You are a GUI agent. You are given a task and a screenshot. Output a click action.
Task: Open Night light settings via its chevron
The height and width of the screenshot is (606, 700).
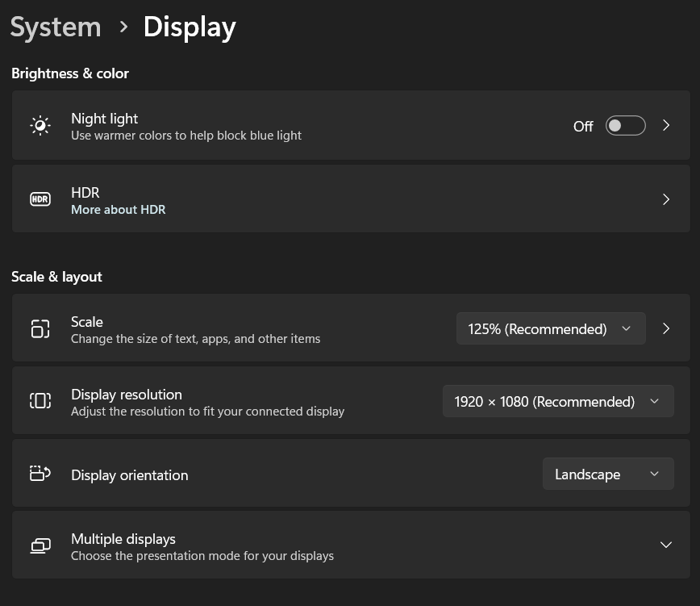click(x=666, y=125)
